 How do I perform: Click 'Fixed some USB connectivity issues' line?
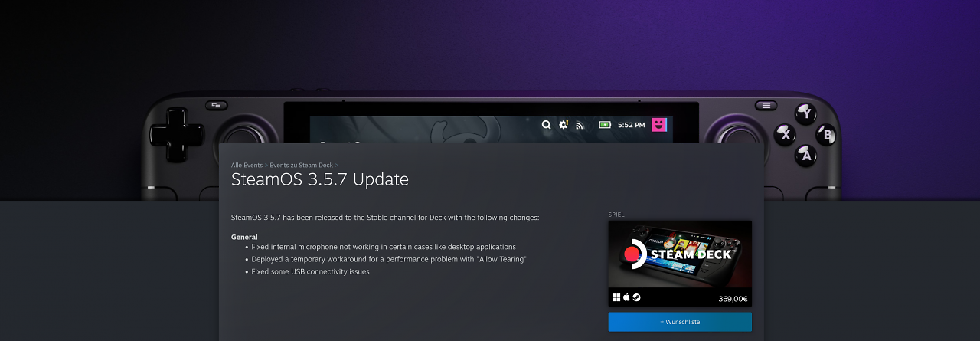(310, 271)
